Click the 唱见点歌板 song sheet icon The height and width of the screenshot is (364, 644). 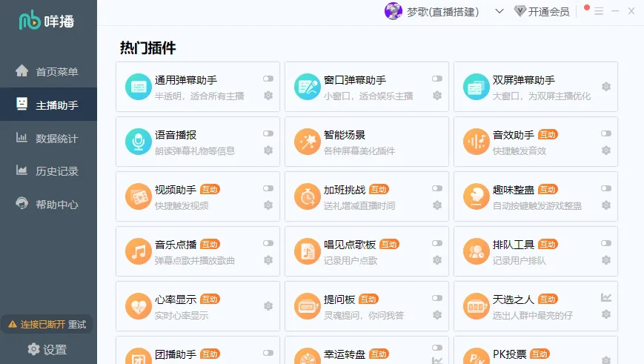click(x=308, y=251)
